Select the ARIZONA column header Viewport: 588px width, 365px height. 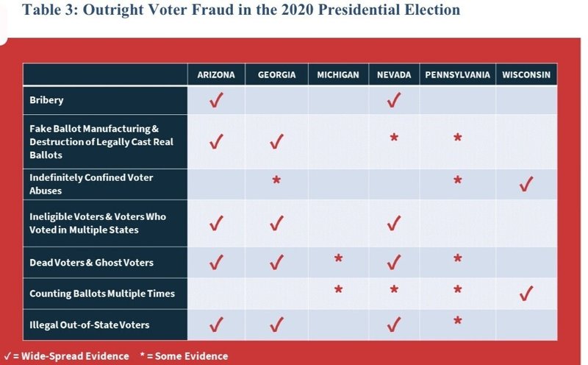(x=216, y=75)
